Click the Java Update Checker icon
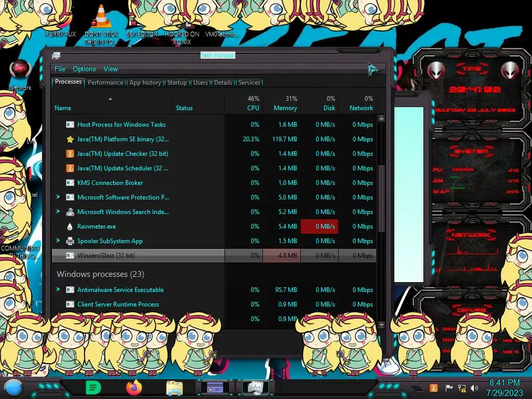 [70, 154]
